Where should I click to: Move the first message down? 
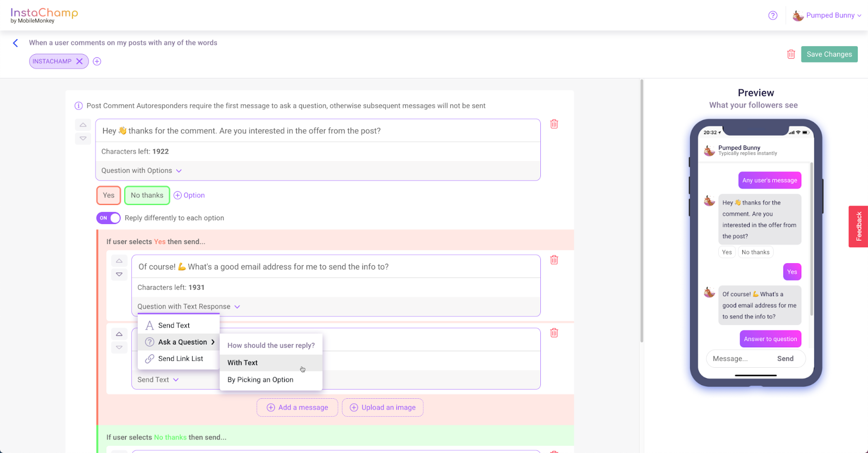click(x=83, y=138)
